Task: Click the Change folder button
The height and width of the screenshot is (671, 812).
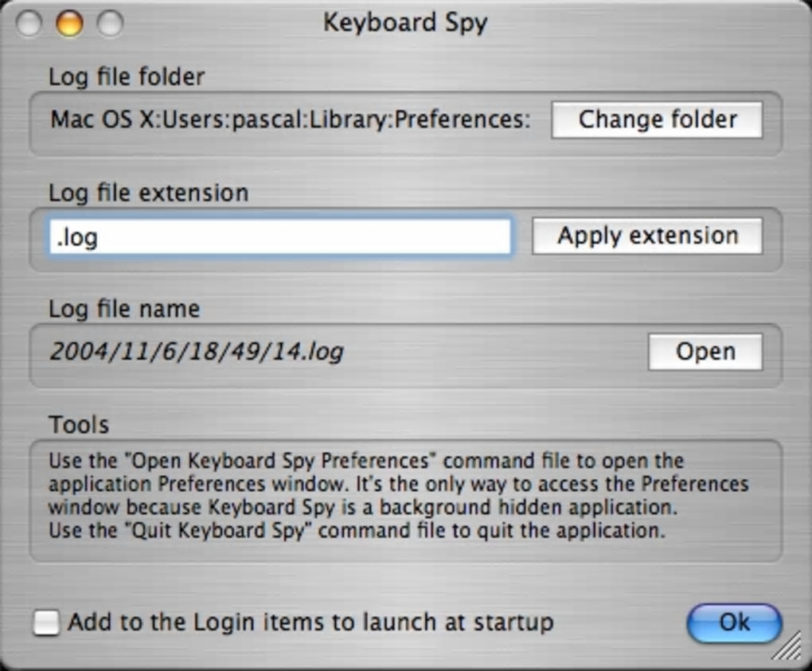Action: (x=657, y=120)
